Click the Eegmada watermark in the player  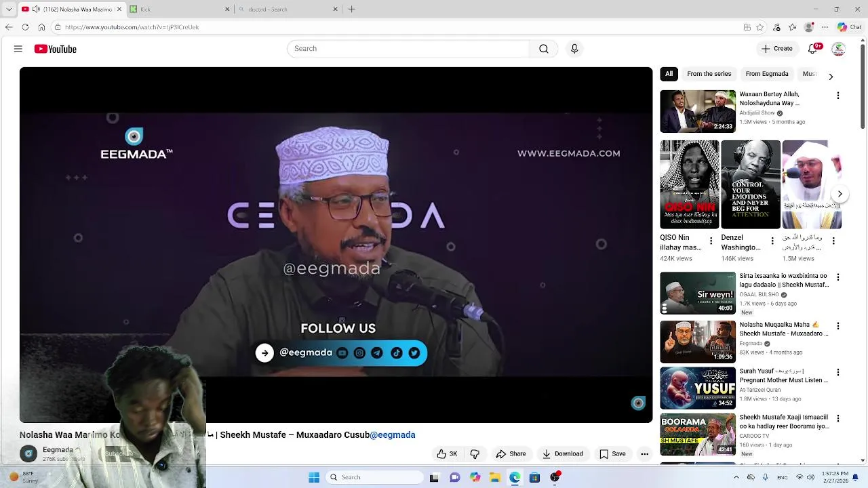(638, 403)
